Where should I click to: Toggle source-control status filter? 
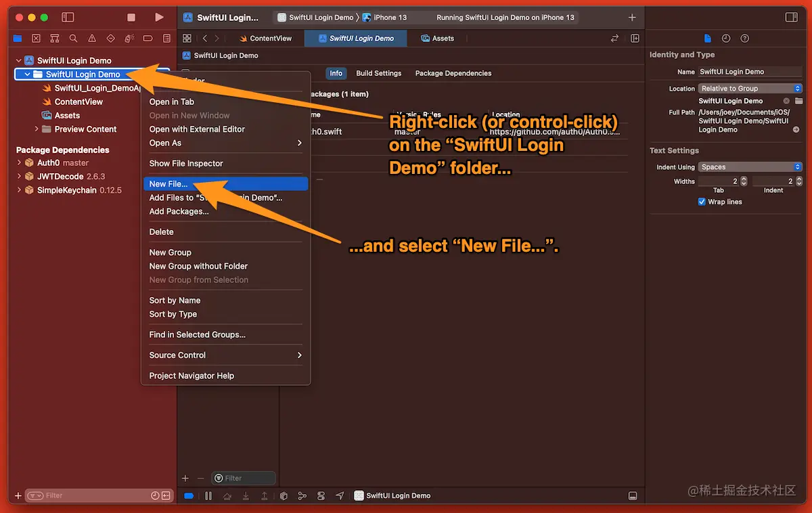[x=166, y=495]
